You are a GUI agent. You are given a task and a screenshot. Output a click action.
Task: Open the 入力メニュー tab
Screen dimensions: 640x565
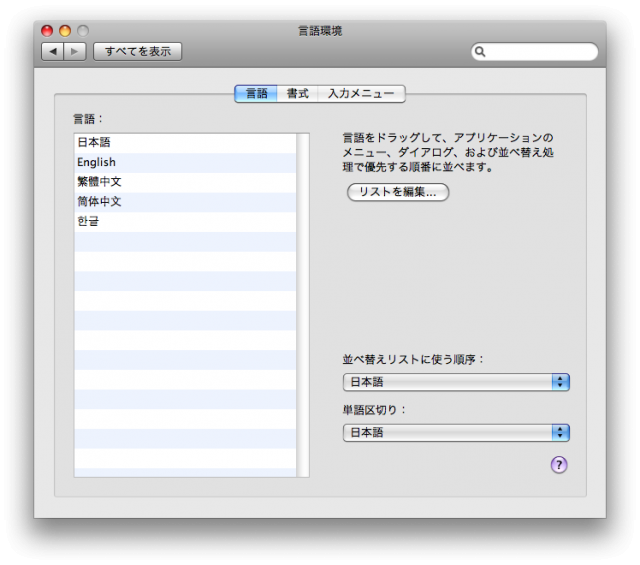click(x=361, y=93)
